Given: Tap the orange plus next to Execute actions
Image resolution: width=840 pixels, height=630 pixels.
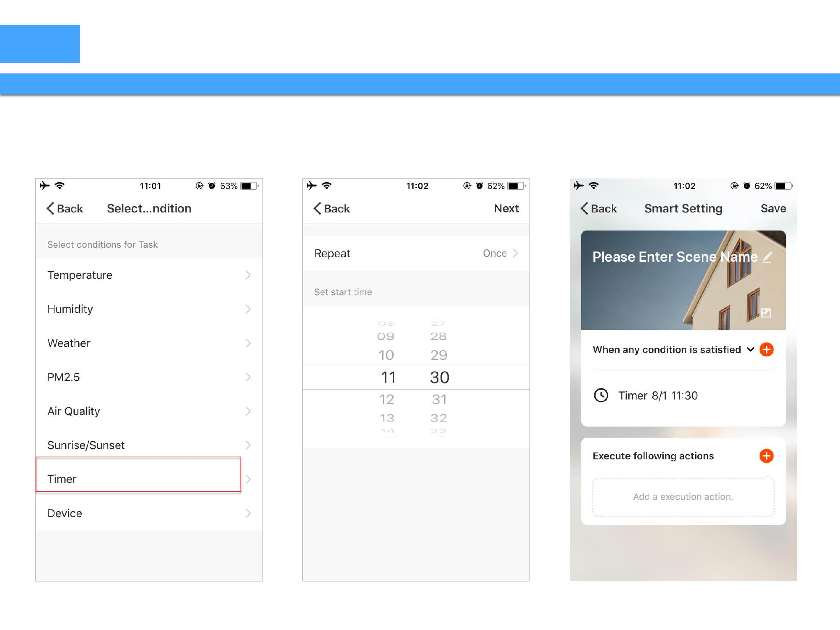Looking at the screenshot, I should pos(766,456).
